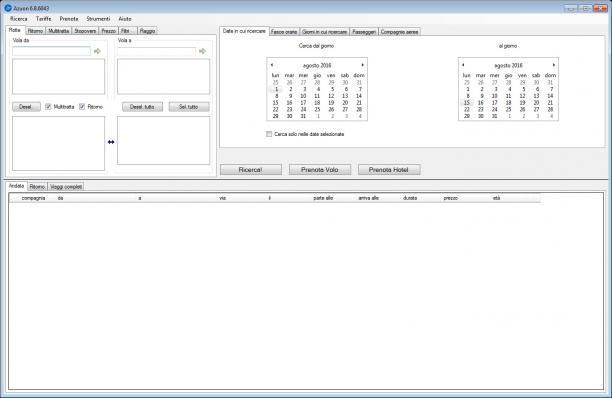612x398 pixels.
Task: Switch to the Viaggi completi tab
Action: point(66,187)
